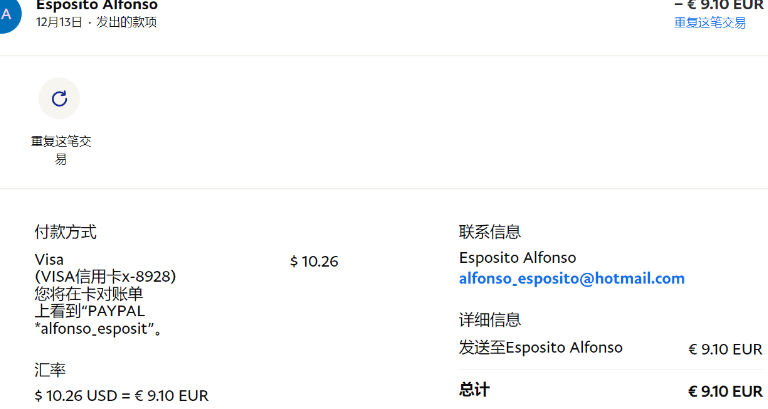Image resolution: width=768 pixels, height=409 pixels.
Task: Select the Esposito Alfonso header name
Action: pyautogui.click(x=97, y=6)
